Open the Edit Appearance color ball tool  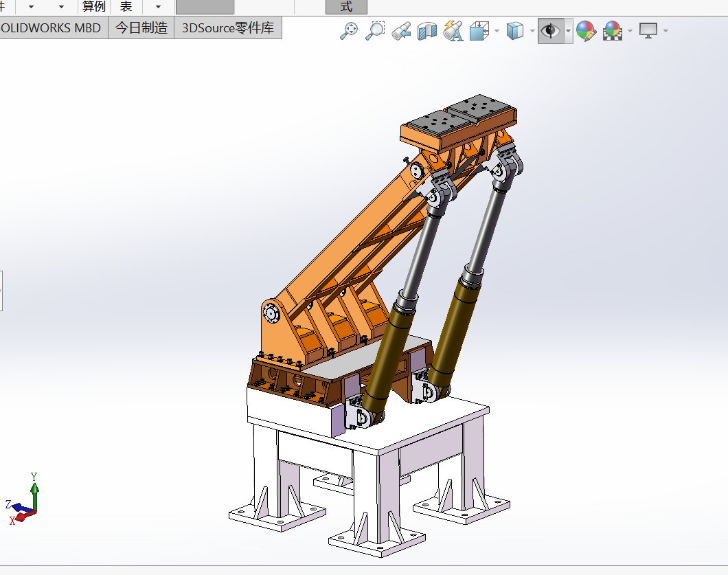click(586, 31)
